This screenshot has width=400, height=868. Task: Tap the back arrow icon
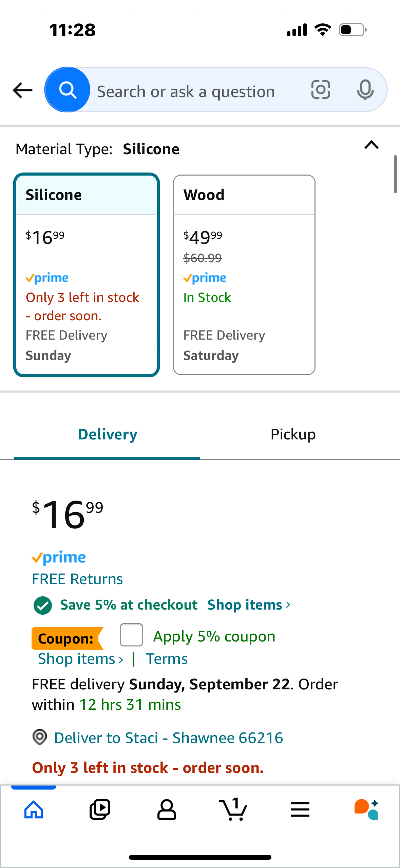tap(22, 90)
